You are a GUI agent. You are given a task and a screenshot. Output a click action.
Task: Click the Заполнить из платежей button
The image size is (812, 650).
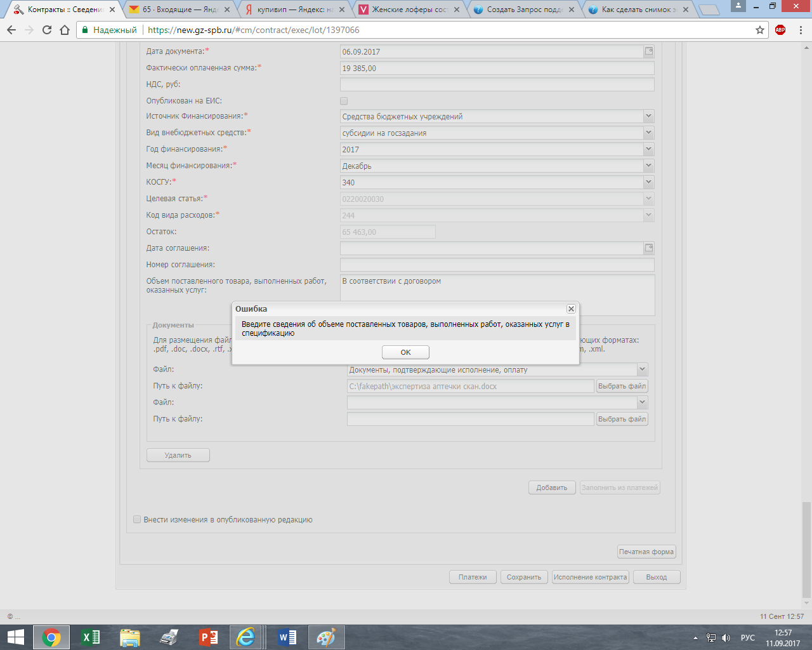[620, 487]
